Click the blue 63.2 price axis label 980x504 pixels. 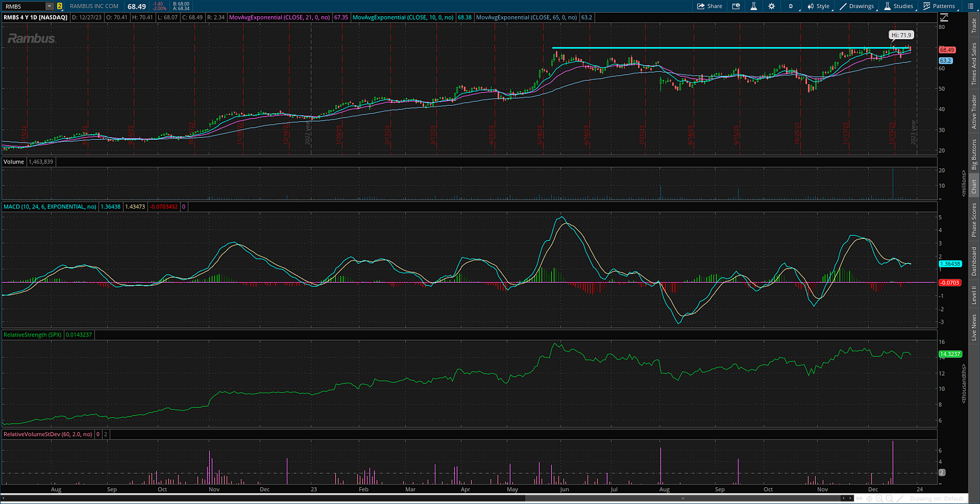[944, 61]
